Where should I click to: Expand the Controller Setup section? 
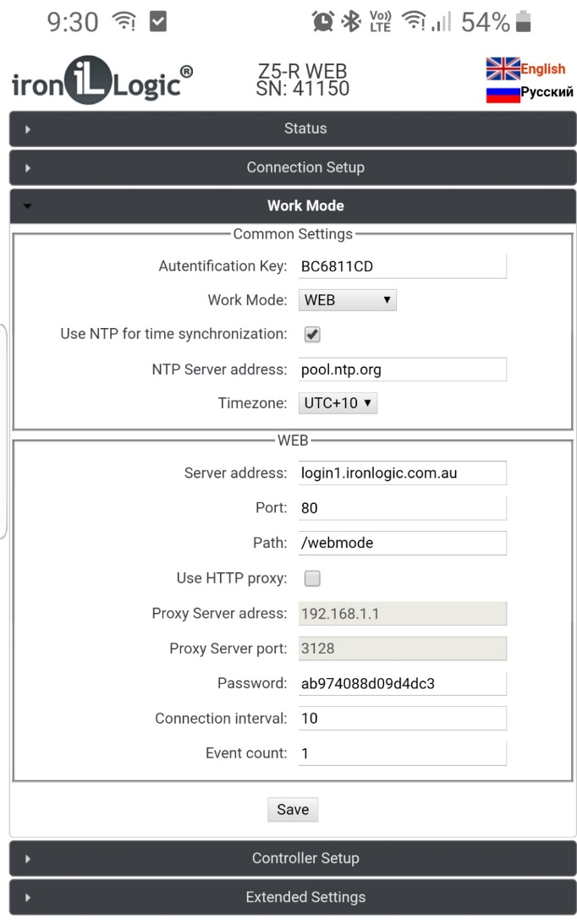click(x=305, y=858)
